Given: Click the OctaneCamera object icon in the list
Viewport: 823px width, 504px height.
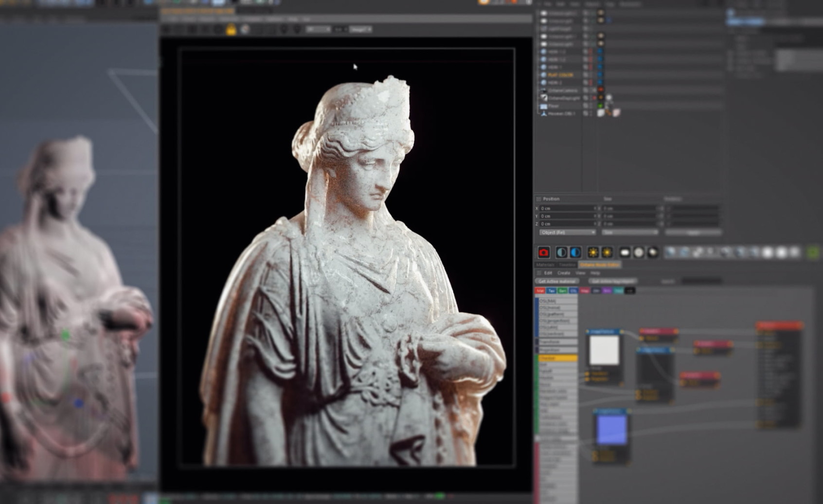Looking at the screenshot, I should (x=544, y=90).
